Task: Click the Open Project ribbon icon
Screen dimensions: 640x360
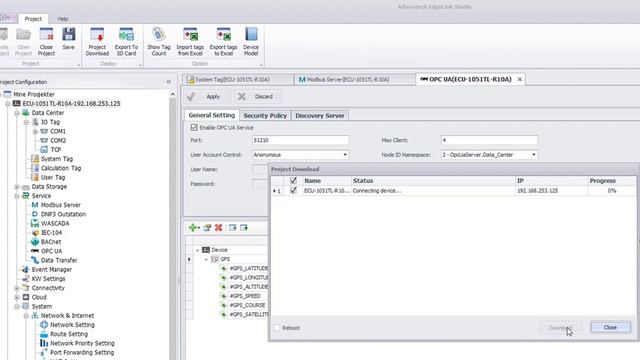Action: pyautogui.click(x=23, y=42)
